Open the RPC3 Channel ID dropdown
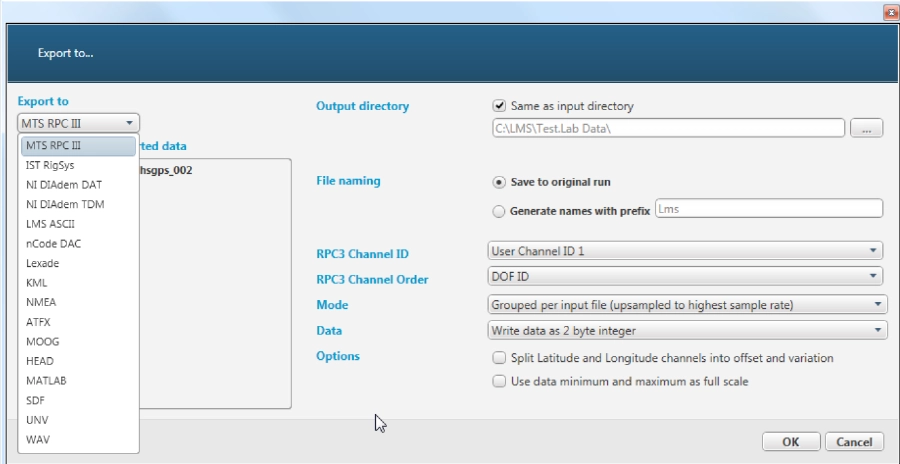The image size is (900, 464). 685,251
